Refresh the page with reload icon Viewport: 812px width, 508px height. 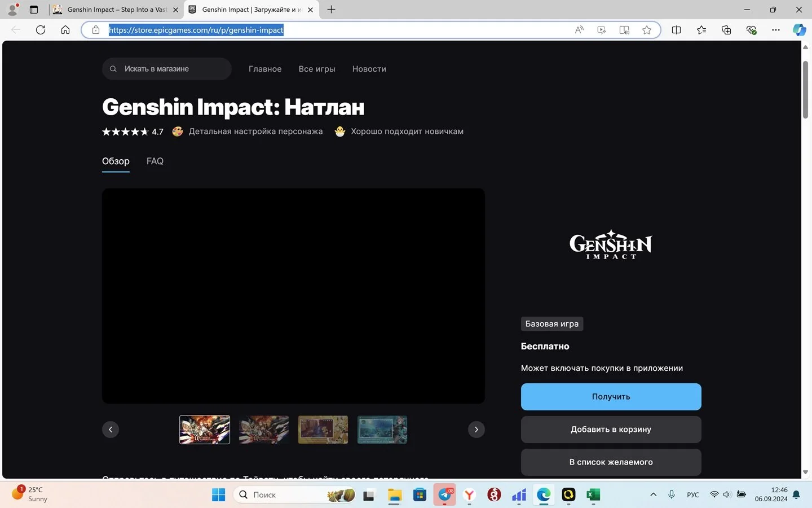pos(41,30)
